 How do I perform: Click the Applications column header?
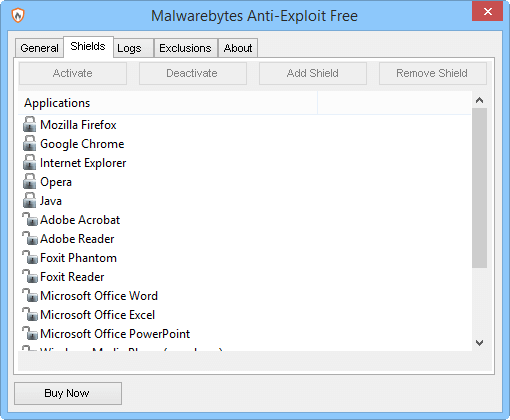tap(168, 103)
